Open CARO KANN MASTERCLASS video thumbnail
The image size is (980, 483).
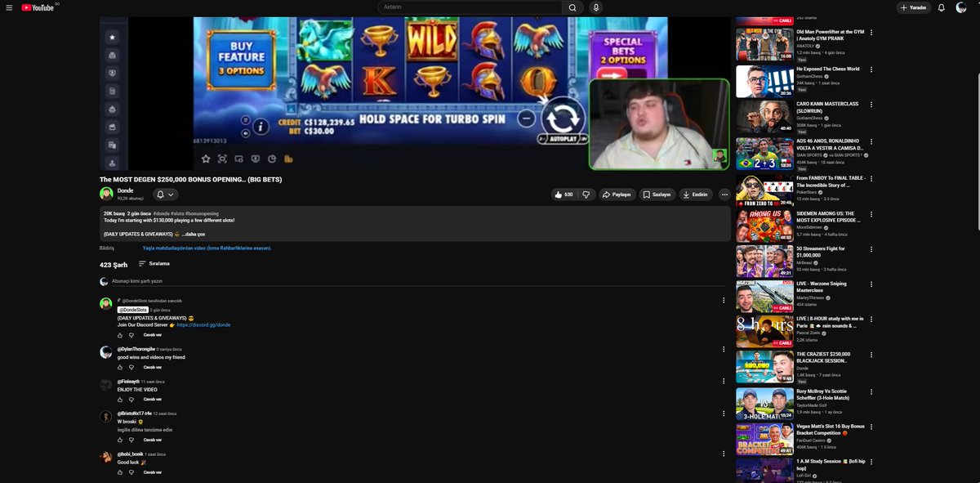coord(764,117)
